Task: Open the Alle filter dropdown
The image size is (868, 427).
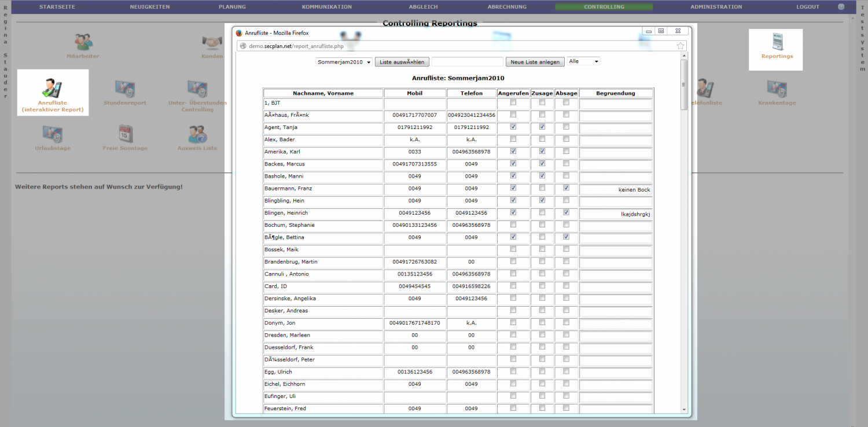Action: (583, 61)
